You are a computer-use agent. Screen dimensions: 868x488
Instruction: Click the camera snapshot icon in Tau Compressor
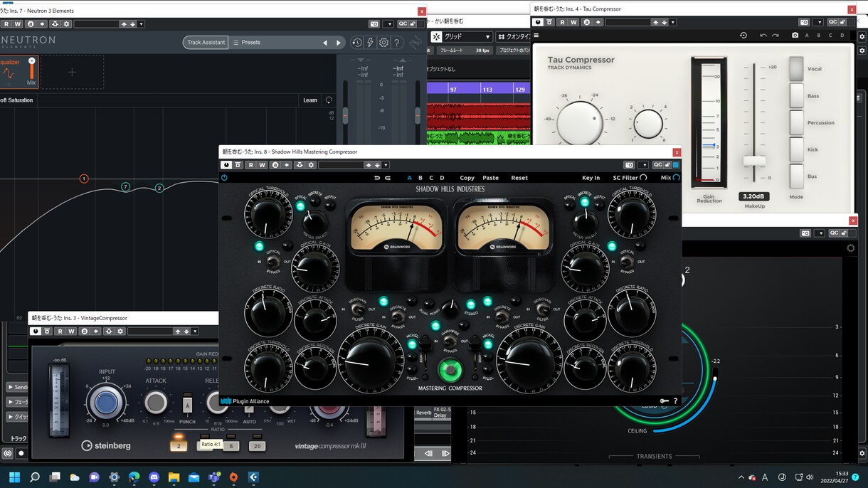pyautogui.click(x=795, y=36)
